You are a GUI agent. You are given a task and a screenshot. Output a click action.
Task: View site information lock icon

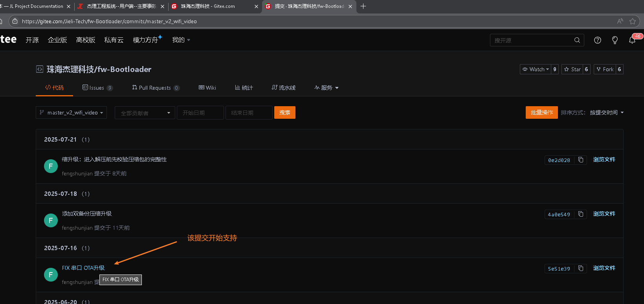[15, 21]
